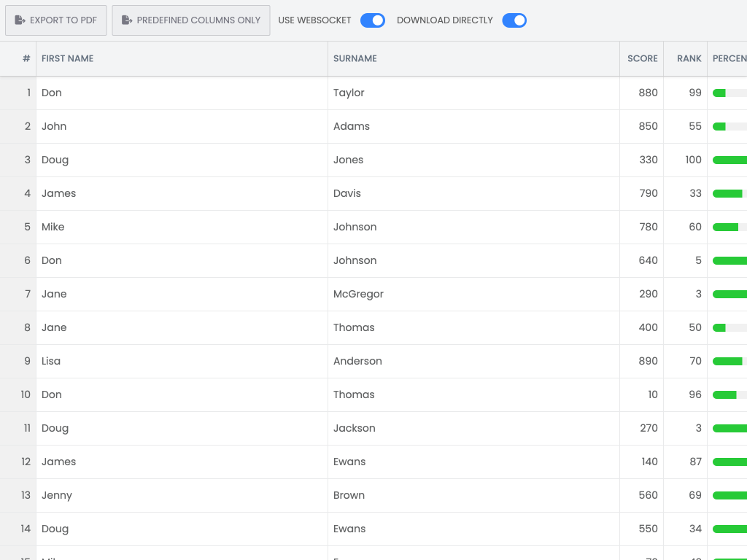Select rank cell 60
Image resolution: width=747 pixels, height=560 pixels.
pos(685,227)
